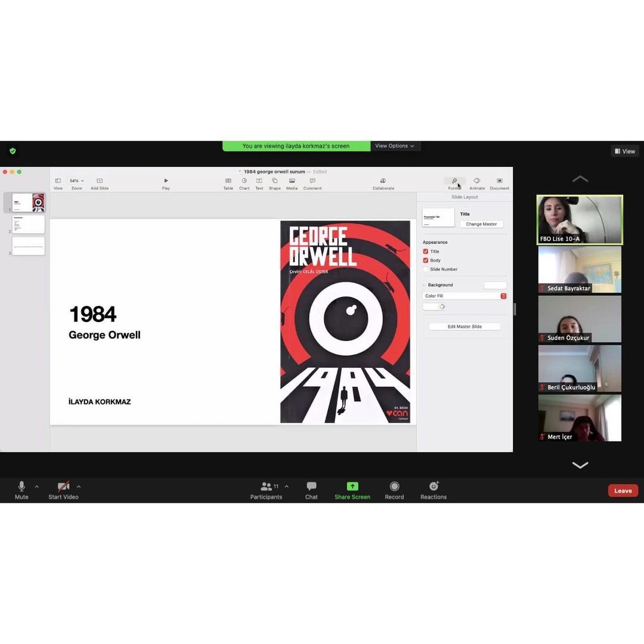This screenshot has width=644, height=644.
Task: Click the screen sharing notification banner
Action: tap(296, 146)
